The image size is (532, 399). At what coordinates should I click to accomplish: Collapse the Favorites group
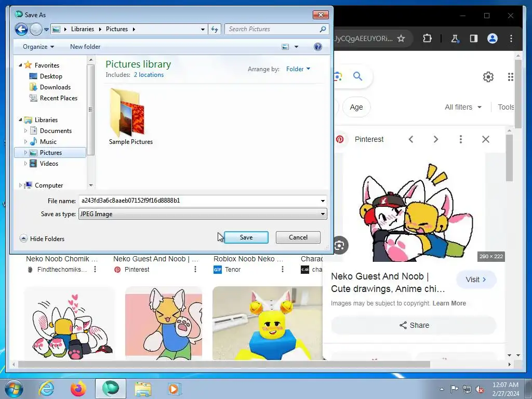(20, 65)
